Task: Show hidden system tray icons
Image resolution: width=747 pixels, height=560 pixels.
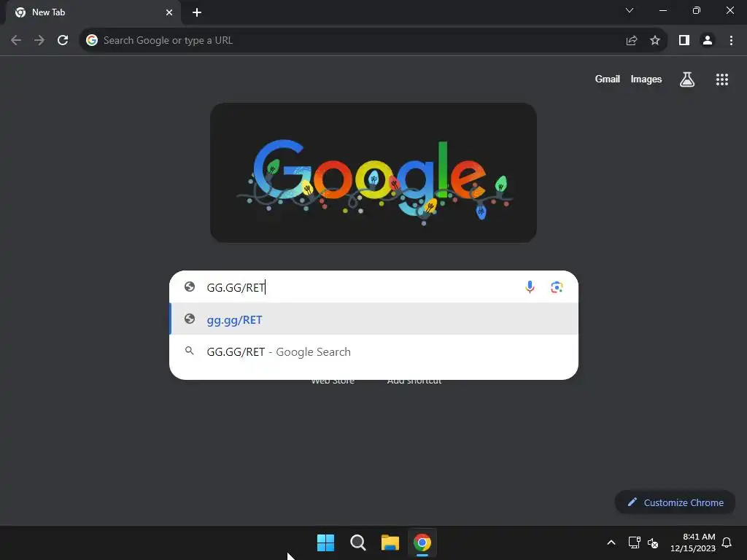Action: tap(611, 542)
